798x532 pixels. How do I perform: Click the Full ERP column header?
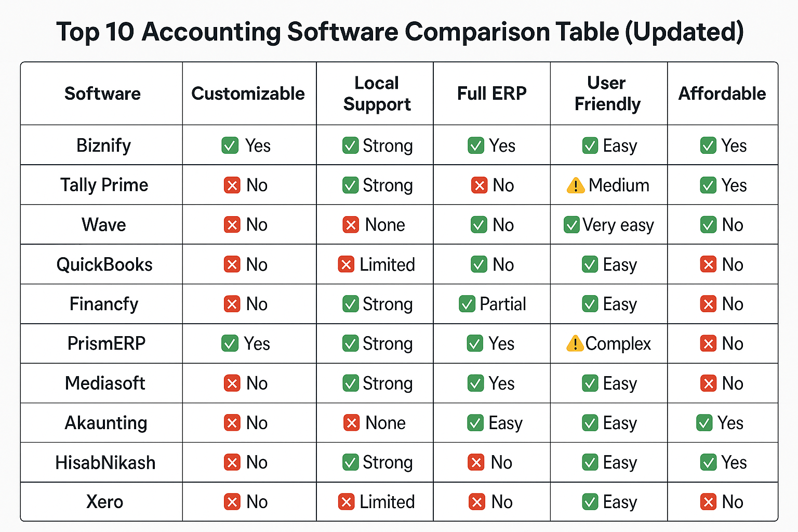(491, 94)
